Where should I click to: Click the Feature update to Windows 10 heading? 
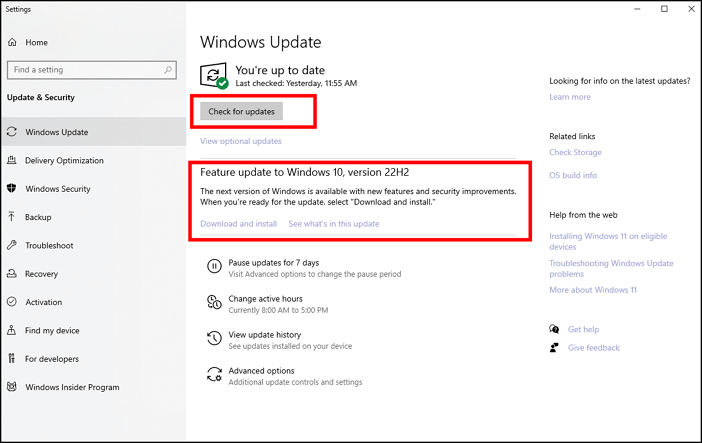coord(304,172)
